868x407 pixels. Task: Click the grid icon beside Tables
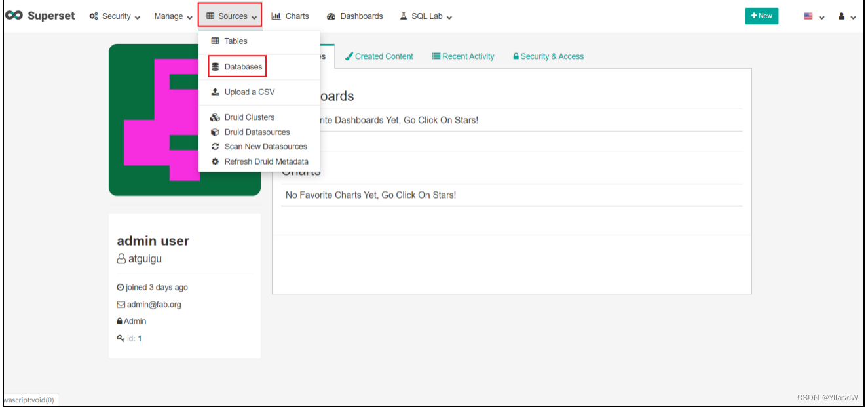(215, 41)
